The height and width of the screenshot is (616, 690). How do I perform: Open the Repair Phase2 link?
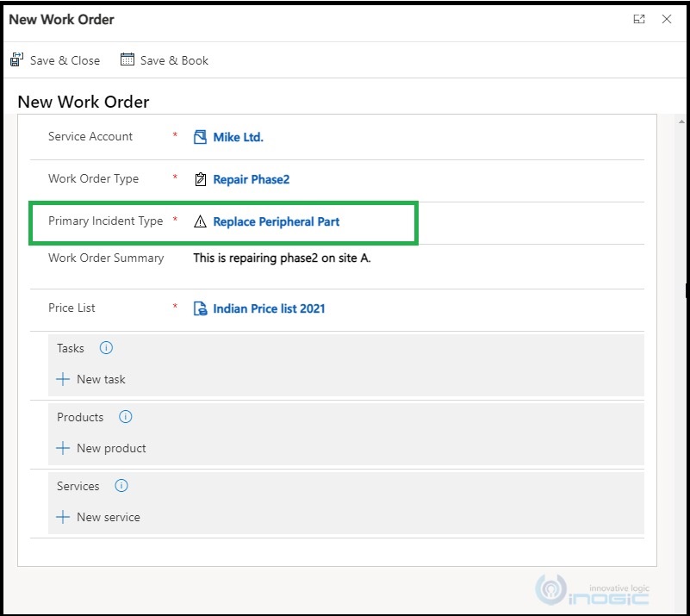(x=252, y=179)
